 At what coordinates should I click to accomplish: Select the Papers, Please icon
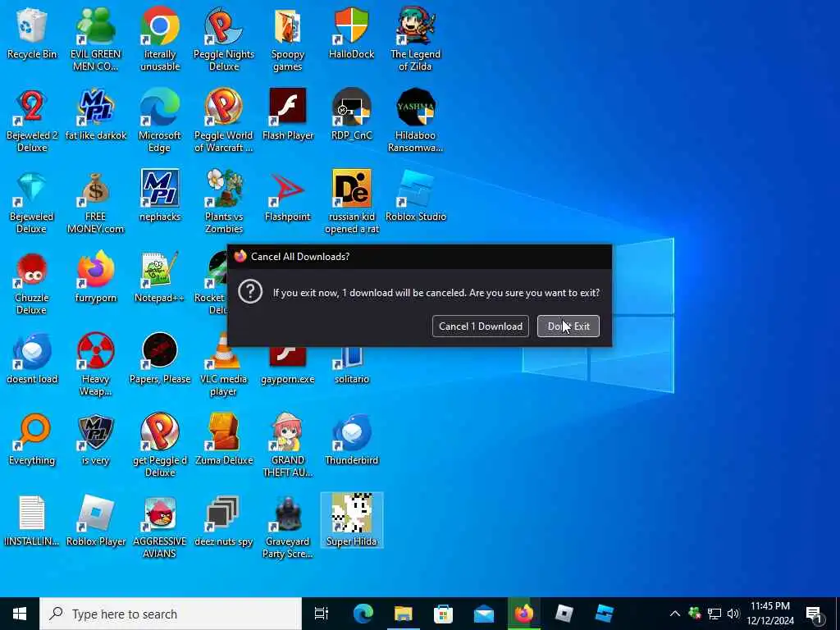pos(160,359)
